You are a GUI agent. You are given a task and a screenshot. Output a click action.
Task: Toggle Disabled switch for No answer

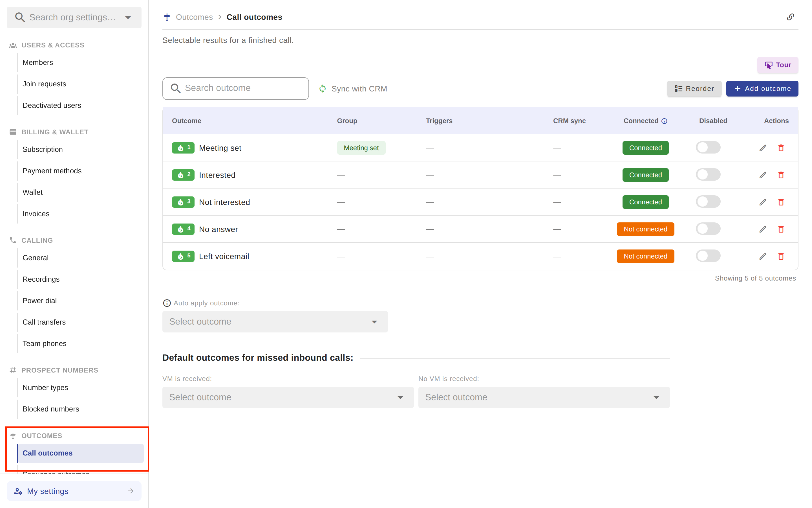pyautogui.click(x=708, y=229)
